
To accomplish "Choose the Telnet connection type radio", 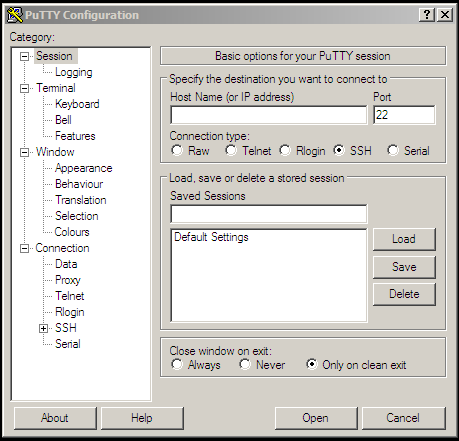I will 231,151.
